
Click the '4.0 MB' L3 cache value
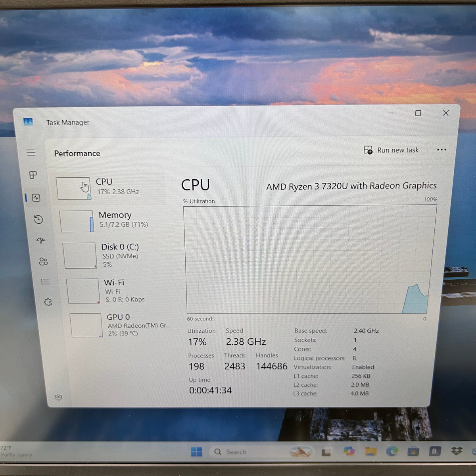[359, 393]
